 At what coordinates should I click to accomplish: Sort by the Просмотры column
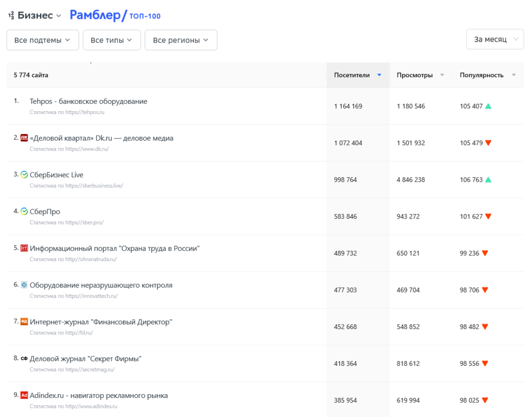click(x=421, y=75)
